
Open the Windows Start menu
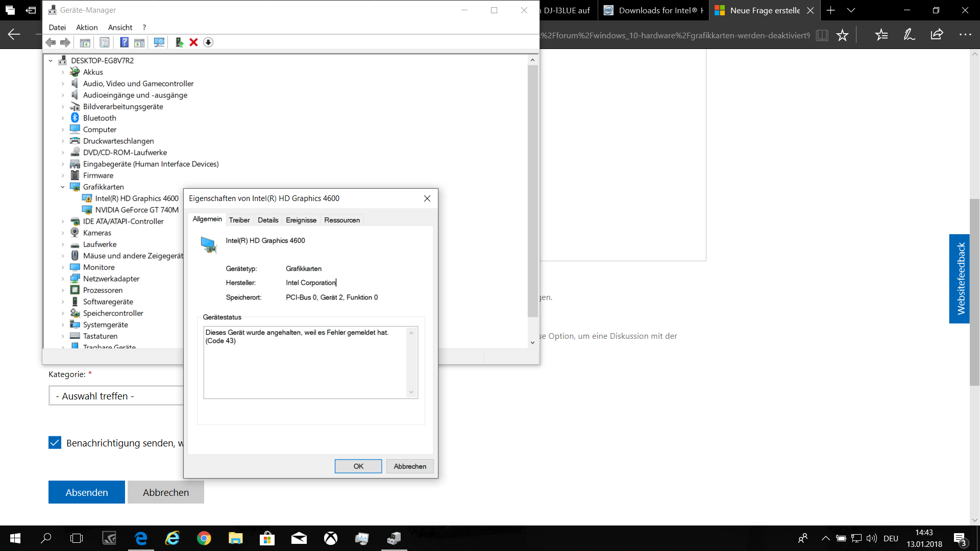[15, 538]
